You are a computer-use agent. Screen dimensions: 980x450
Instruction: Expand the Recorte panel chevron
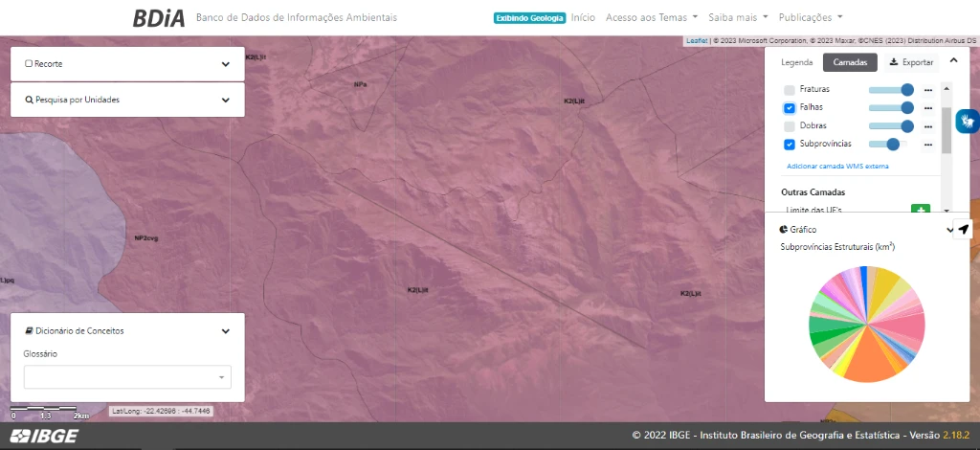[226, 64]
